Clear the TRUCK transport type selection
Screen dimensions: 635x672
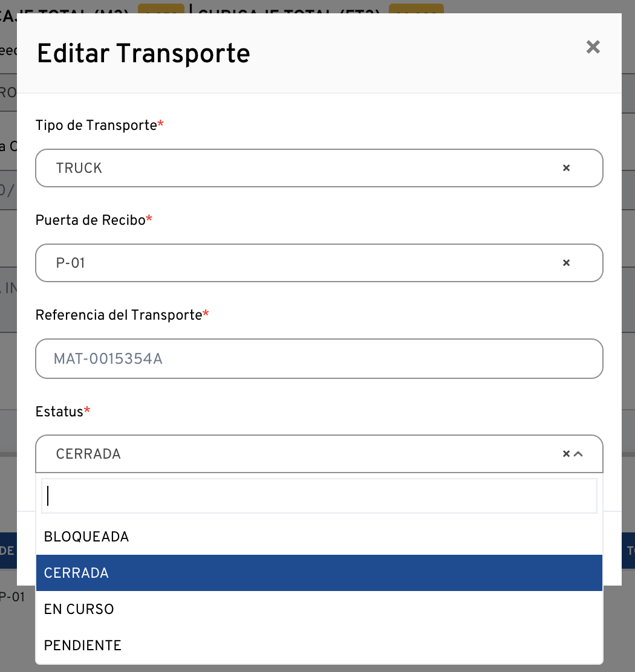[566, 168]
